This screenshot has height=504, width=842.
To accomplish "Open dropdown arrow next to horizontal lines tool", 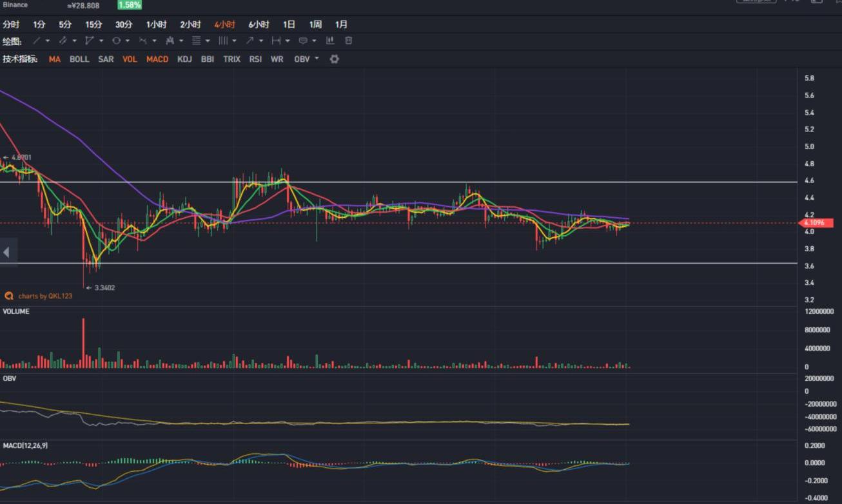I will pos(208,41).
